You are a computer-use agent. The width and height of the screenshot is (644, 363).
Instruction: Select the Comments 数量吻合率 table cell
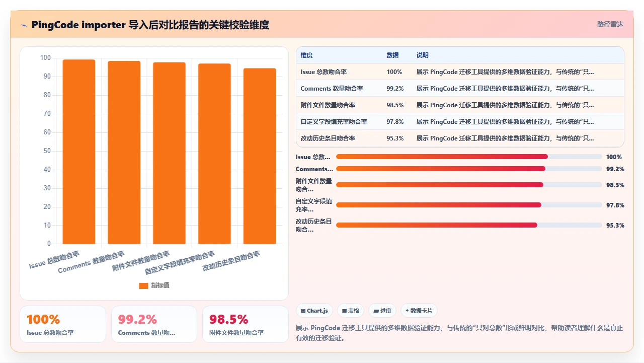click(x=332, y=89)
